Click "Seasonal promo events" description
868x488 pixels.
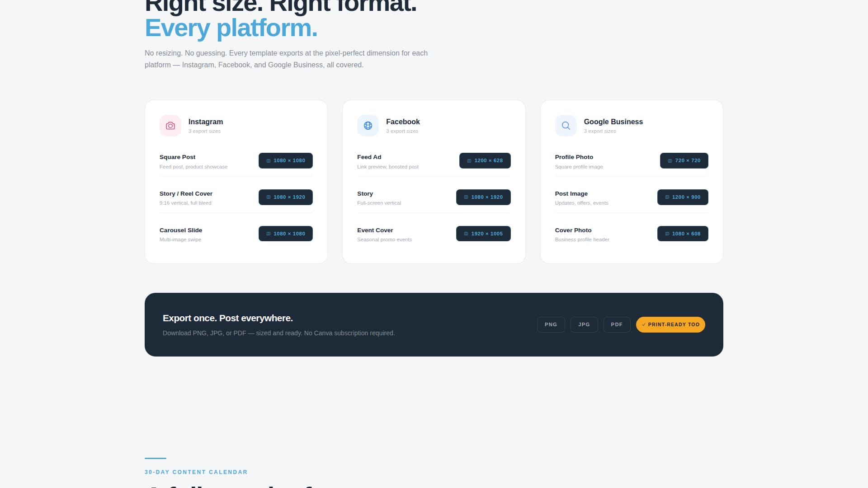click(384, 239)
